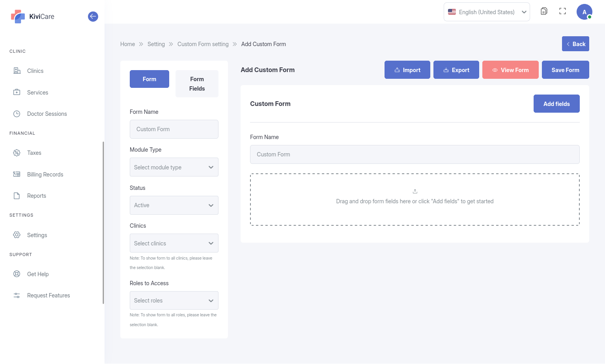The image size is (605, 364).
Task: Click the Import button
Action: [407, 70]
